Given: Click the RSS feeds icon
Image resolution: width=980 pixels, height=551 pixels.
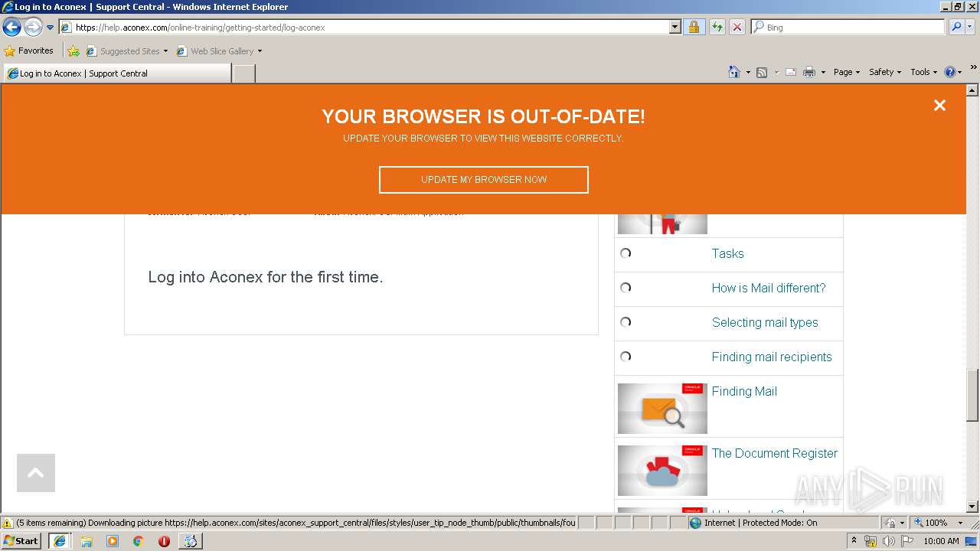Looking at the screenshot, I should pos(762,72).
